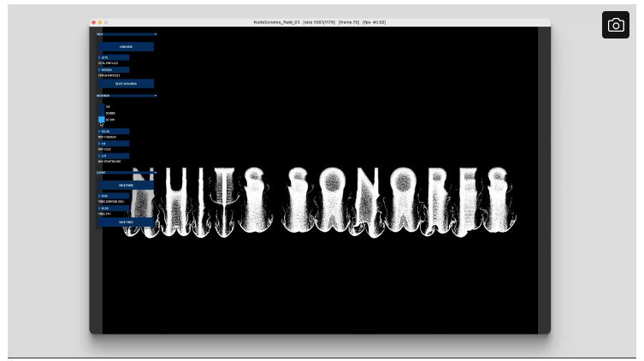Adjust the first slider under Movement toggles
The image size is (644, 361).
click(114, 132)
